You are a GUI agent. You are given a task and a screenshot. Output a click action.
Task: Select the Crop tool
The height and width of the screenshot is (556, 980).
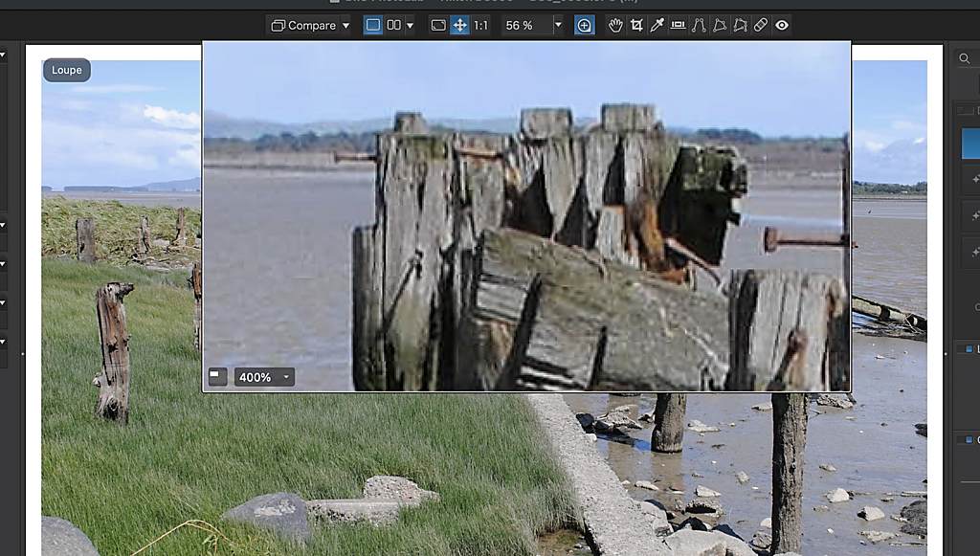click(x=636, y=26)
